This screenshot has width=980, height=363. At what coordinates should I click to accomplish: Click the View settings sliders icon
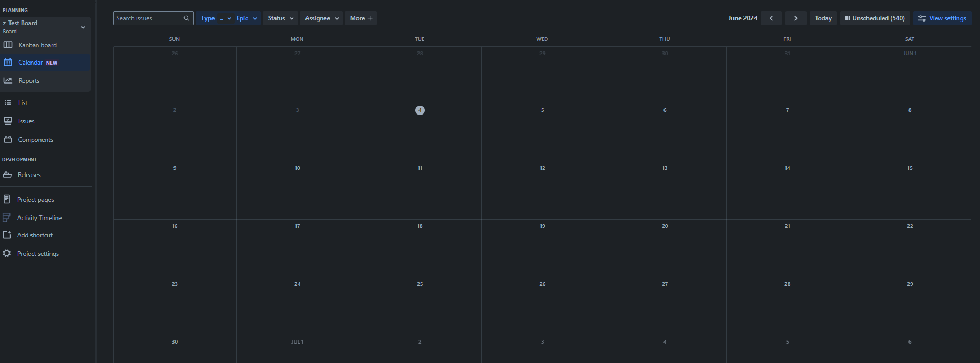(922, 18)
